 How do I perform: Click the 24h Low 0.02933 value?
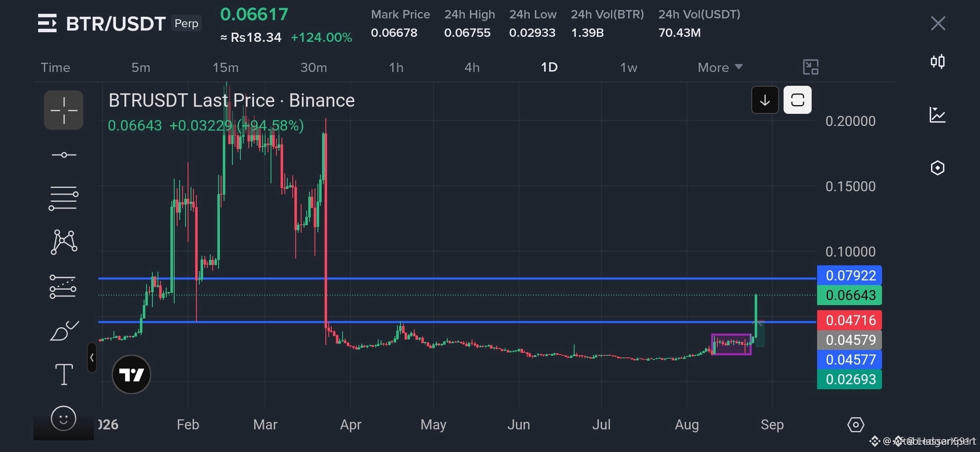[532, 33]
